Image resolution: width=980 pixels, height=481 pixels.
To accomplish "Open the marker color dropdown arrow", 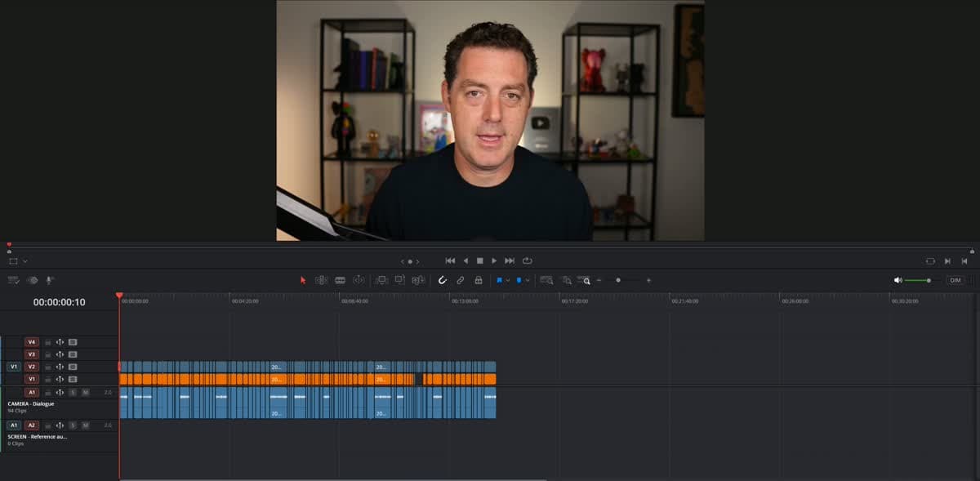I will click(x=528, y=280).
